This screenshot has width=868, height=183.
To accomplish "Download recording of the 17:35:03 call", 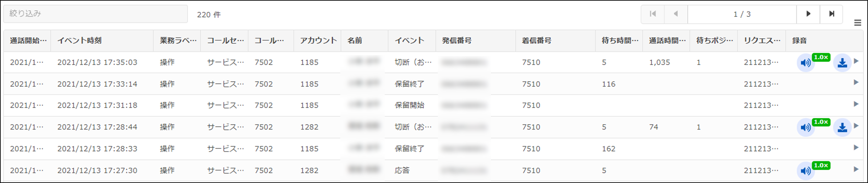I will tap(842, 63).
